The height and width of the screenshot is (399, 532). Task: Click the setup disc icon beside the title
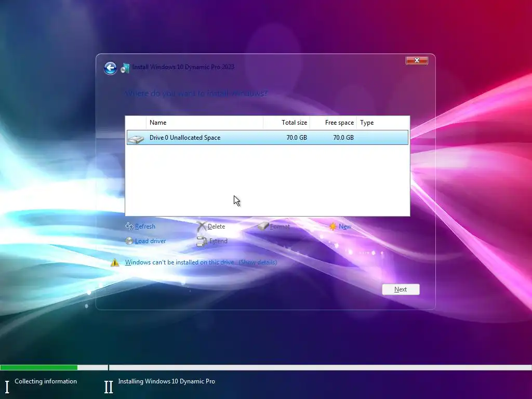coord(125,68)
